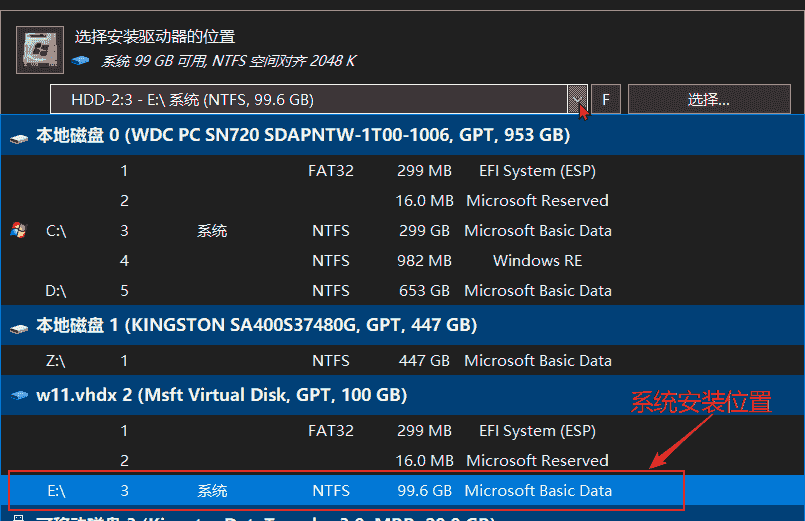The image size is (805, 521).
Task: Click the w11.vhdx 2 Msft Virtual Disk header
Action: click(222, 396)
